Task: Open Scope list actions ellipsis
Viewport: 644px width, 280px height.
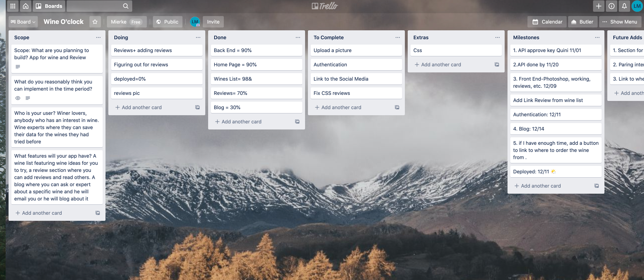Action: [98, 37]
